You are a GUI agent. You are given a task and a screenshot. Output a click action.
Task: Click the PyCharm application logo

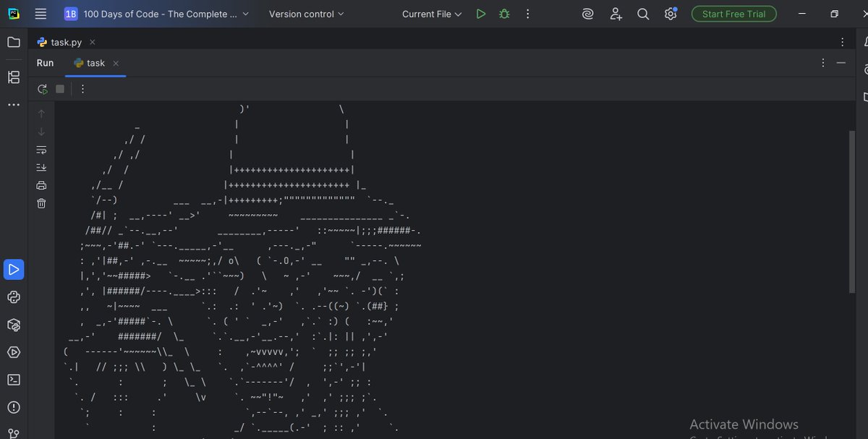point(14,14)
